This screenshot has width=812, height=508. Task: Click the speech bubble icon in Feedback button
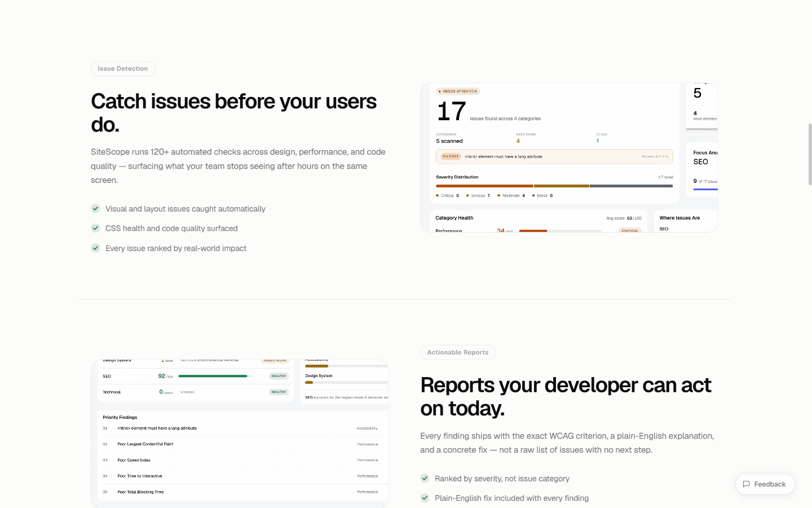coord(746,484)
